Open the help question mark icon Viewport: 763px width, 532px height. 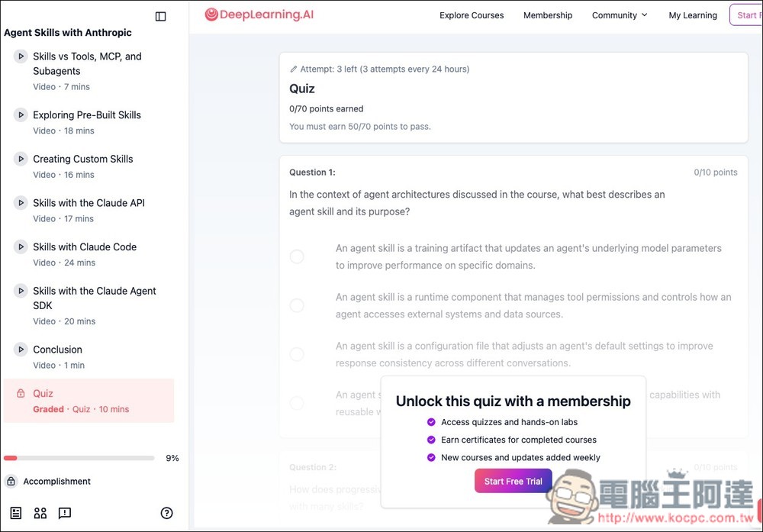[x=166, y=513]
